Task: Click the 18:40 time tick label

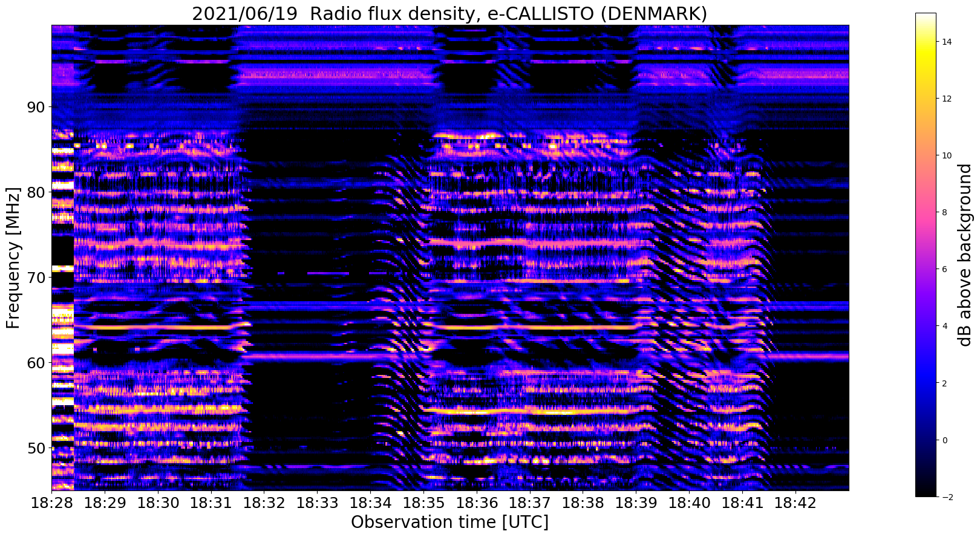Action: coord(690,503)
